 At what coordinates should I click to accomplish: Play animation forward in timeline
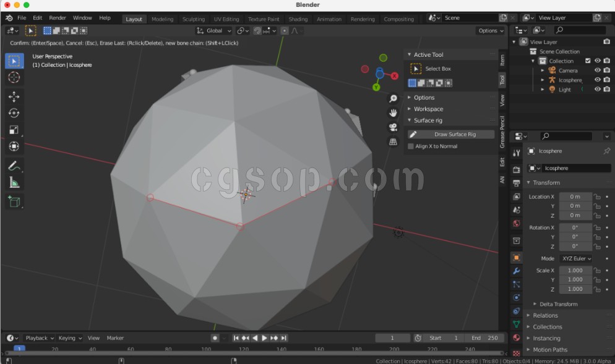(x=264, y=338)
